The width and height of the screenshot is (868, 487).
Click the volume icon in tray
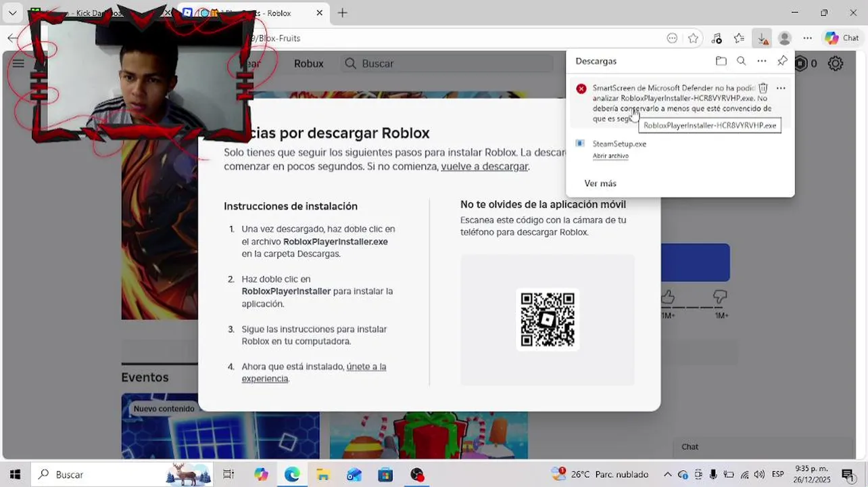760,475
